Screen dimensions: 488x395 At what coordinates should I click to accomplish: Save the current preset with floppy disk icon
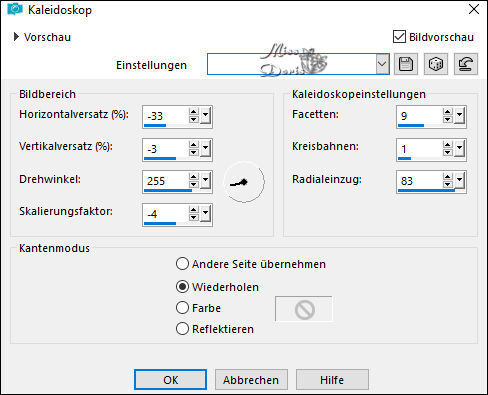pos(406,64)
